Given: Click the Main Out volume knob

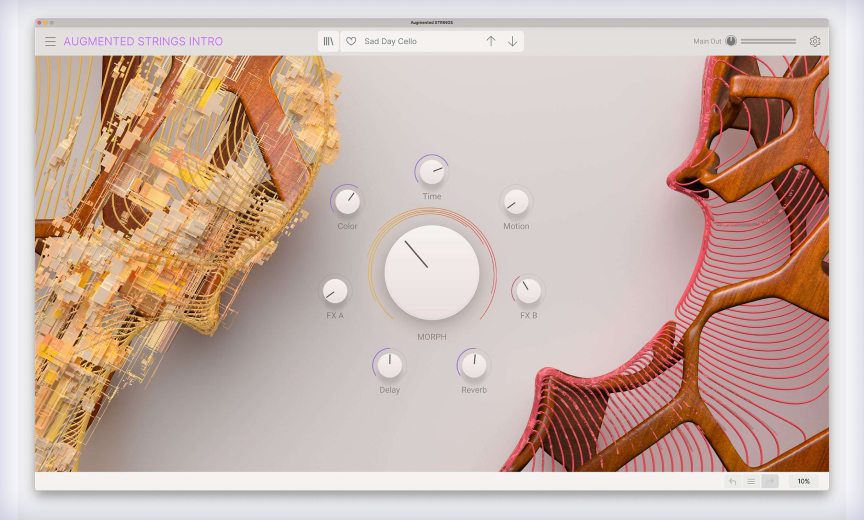Looking at the screenshot, I should (x=731, y=41).
